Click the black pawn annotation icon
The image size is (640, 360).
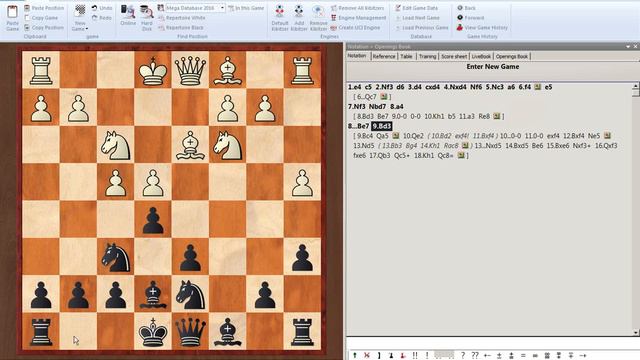pyautogui.click(x=391, y=356)
